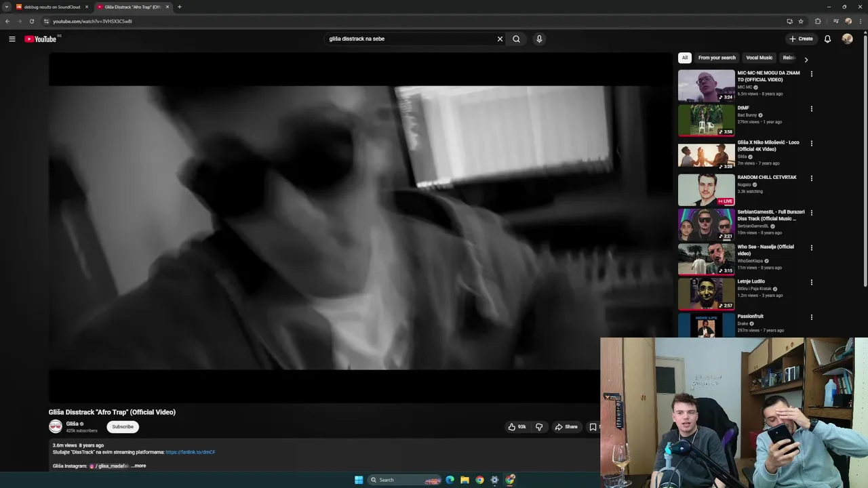Screen dimensions: 868x488
Task: Open the Passionfruit Drake thumbnail
Action: [706, 325]
